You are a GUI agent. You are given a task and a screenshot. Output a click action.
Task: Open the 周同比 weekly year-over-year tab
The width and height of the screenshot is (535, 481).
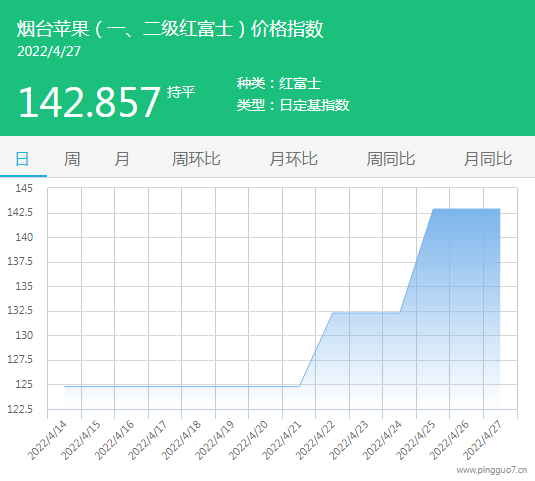390,159
